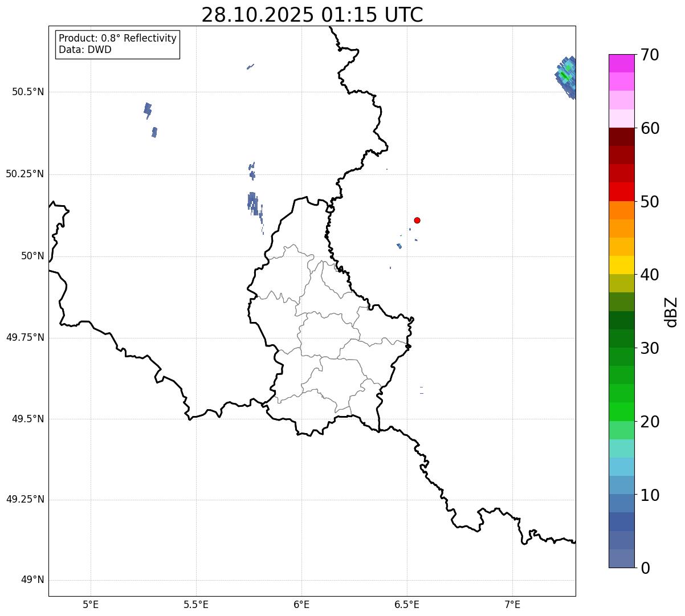Click the longitude label '5°E'

(91, 605)
